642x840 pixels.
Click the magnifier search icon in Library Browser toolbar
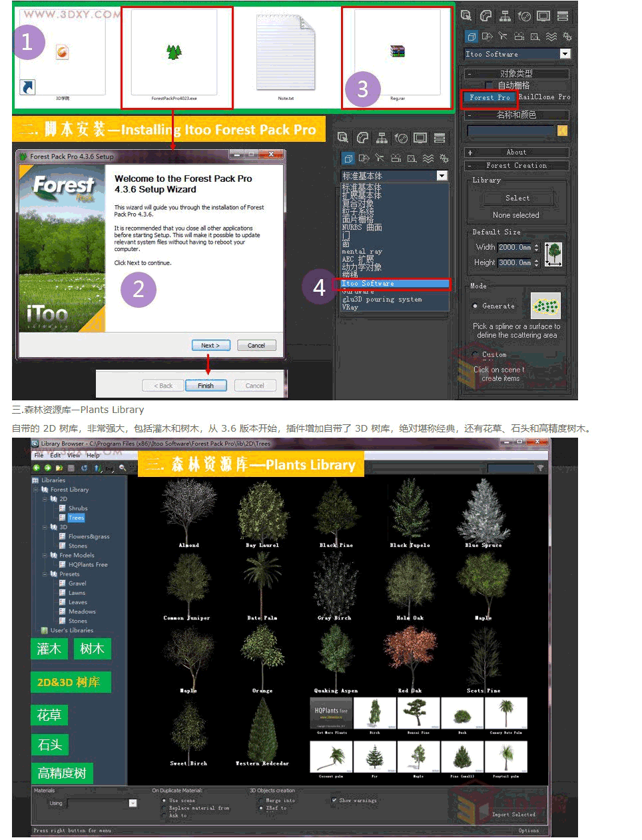[123, 468]
